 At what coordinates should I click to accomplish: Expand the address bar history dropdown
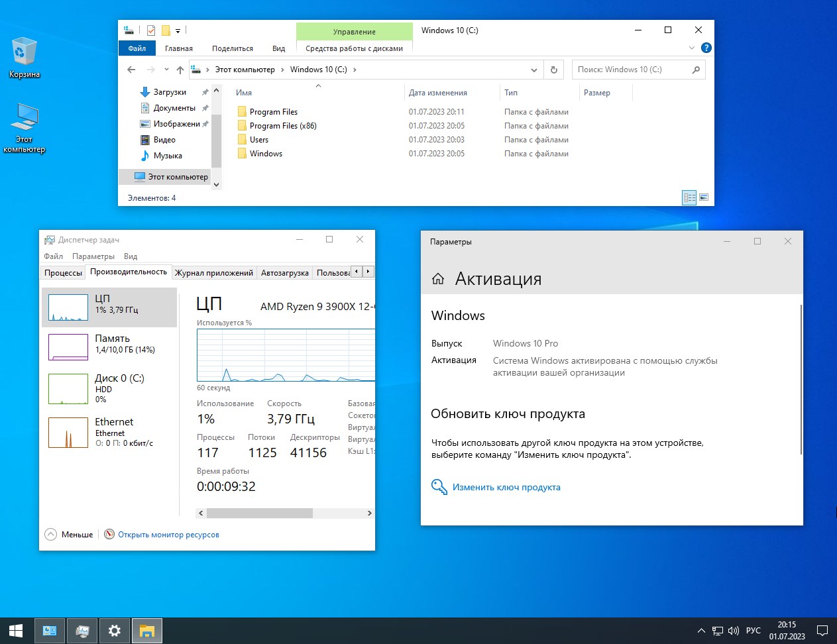534,70
